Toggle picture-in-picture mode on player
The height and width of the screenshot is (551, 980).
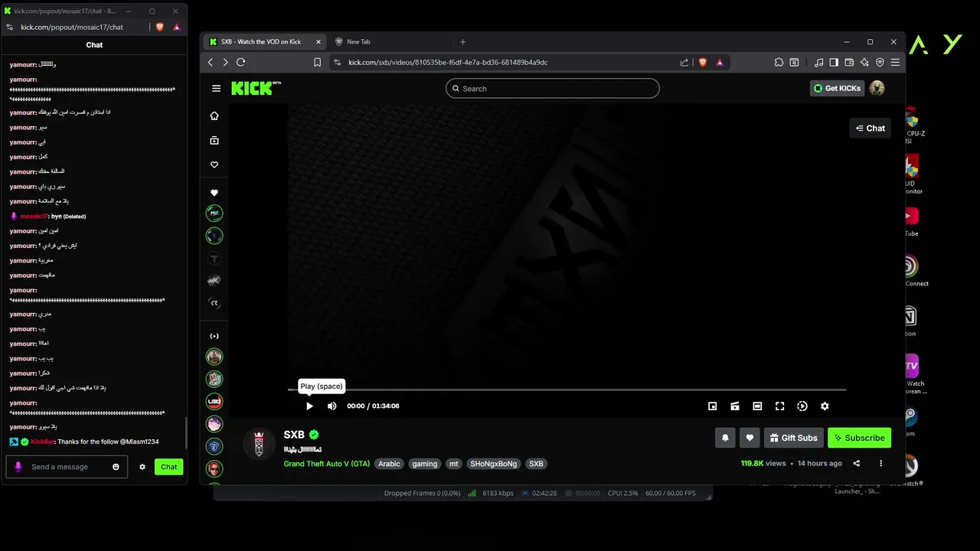712,406
